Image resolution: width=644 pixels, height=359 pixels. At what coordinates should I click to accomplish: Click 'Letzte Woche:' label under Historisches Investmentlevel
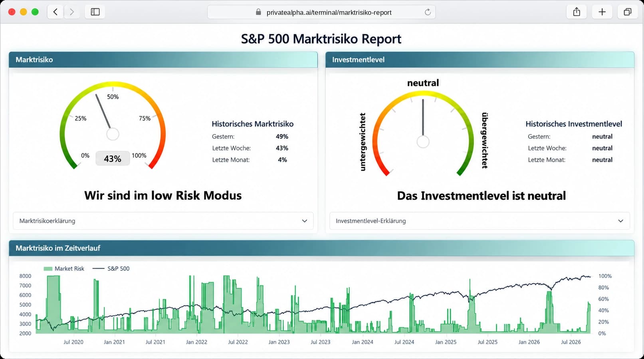[x=547, y=148]
